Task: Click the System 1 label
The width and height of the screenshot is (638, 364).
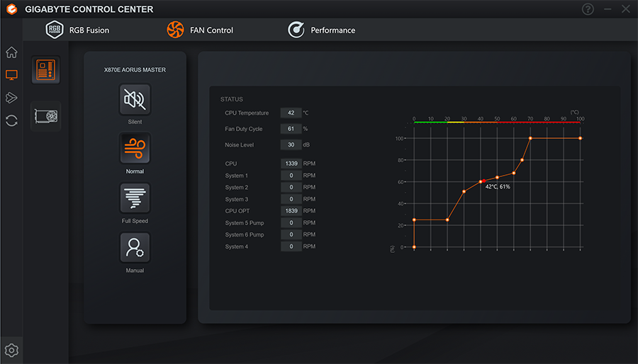Action: pos(236,176)
